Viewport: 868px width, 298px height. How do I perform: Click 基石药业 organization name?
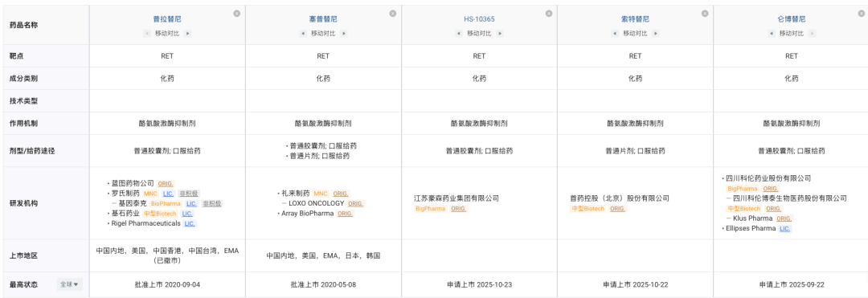tap(125, 214)
